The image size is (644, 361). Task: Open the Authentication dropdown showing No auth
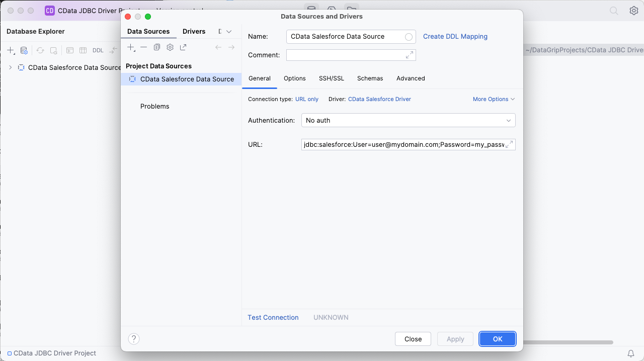click(x=408, y=121)
